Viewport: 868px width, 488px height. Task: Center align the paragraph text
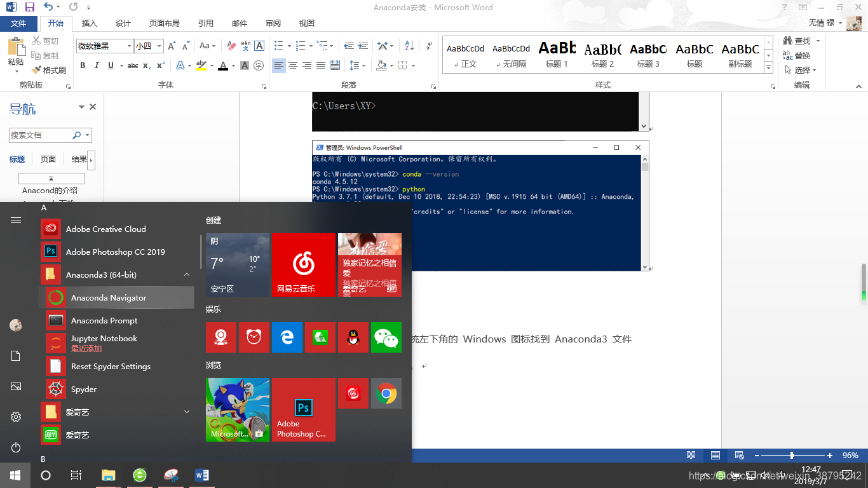(x=293, y=65)
